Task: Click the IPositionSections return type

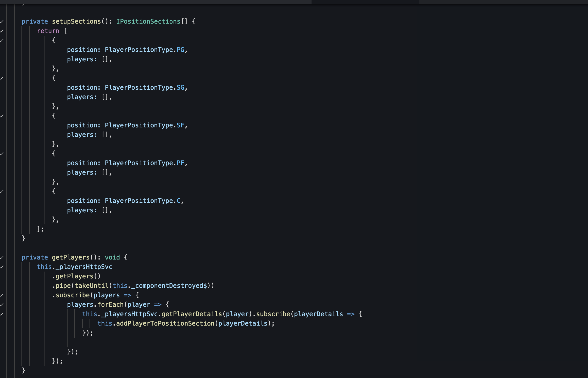Action: 148,21
